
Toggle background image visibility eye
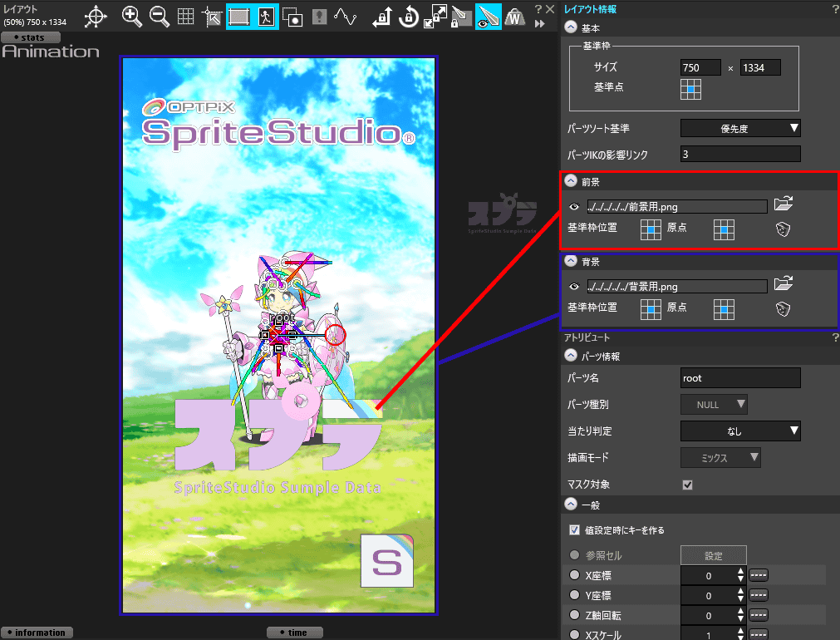click(574, 286)
